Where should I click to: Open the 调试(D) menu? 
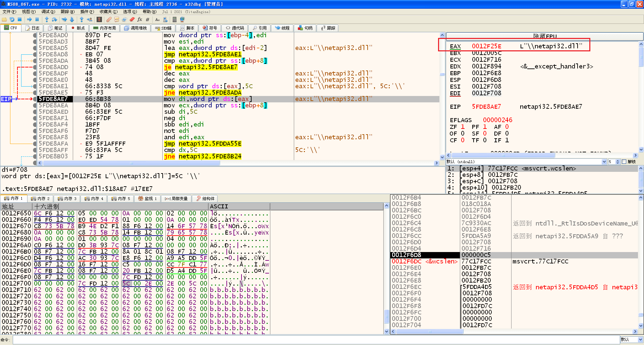[x=48, y=12]
